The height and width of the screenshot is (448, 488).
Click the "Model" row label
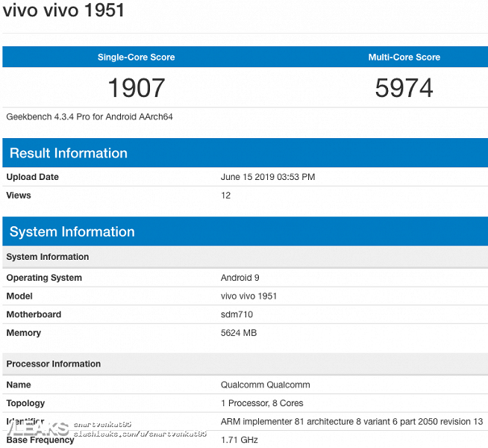point(19,296)
